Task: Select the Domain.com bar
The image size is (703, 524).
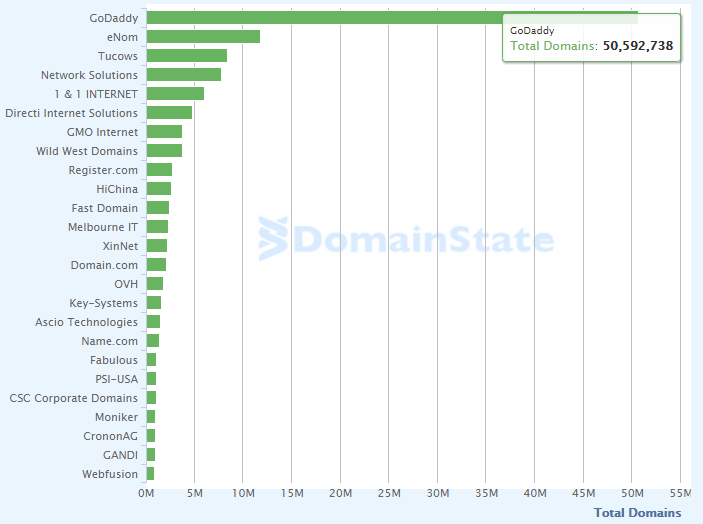Action: tap(156, 264)
